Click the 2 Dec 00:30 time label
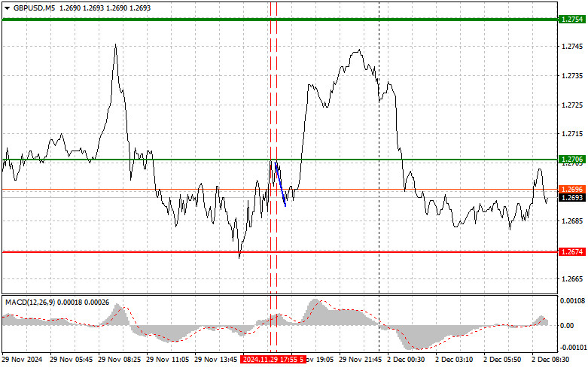 tap(406, 360)
